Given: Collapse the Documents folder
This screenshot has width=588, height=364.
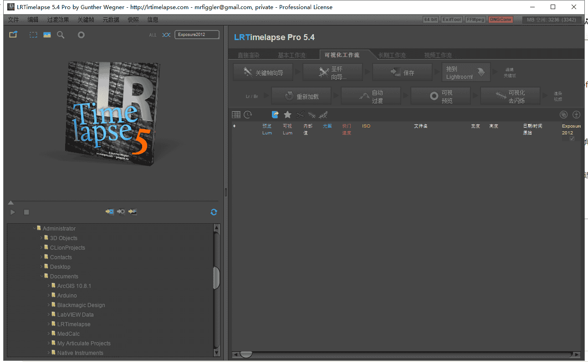Looking at the screenshot, I should [41, 276].
